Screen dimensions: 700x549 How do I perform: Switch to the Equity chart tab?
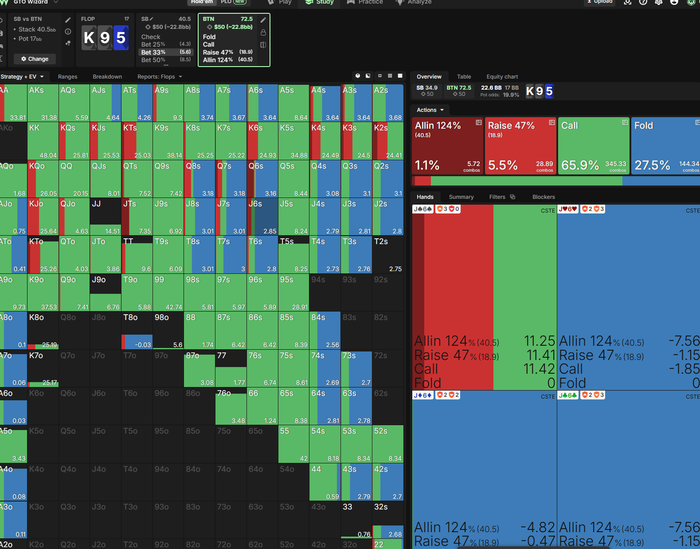[502, 77]
